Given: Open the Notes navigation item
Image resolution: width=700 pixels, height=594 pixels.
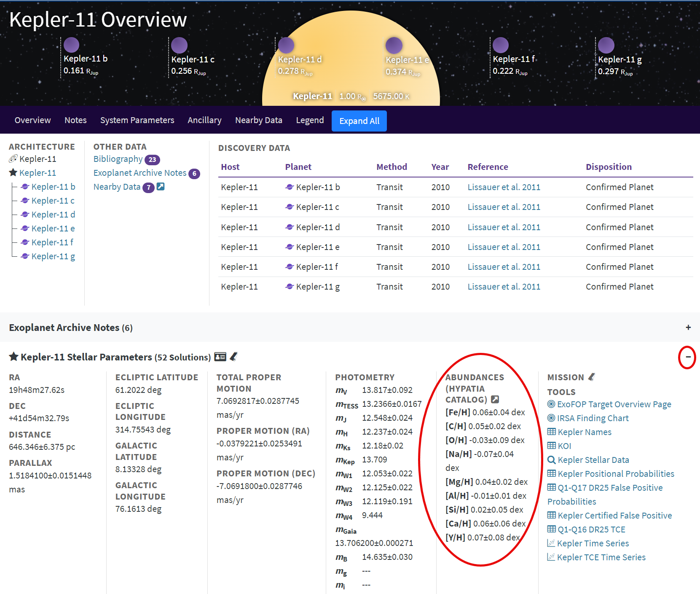Looking at the screenshot, I should coord(75,120).
